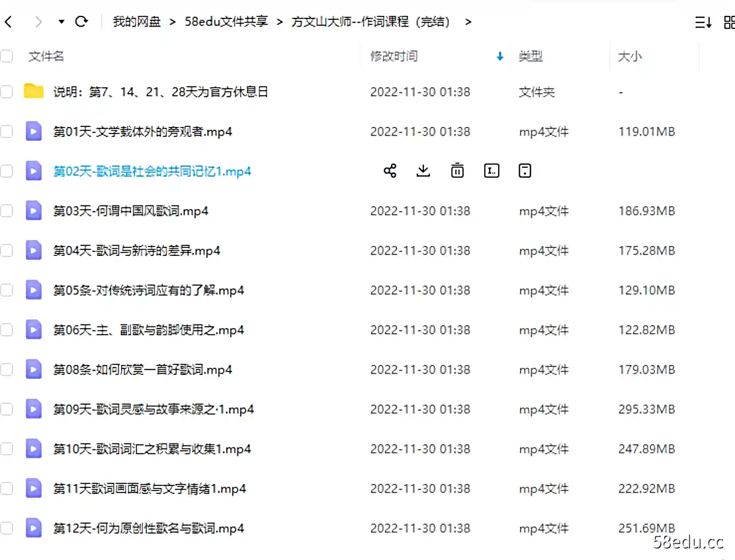The image size is (735, 560).
Task: Expand breadcrumb chevron after 方文山大师 folder
Action: point(468,22)
